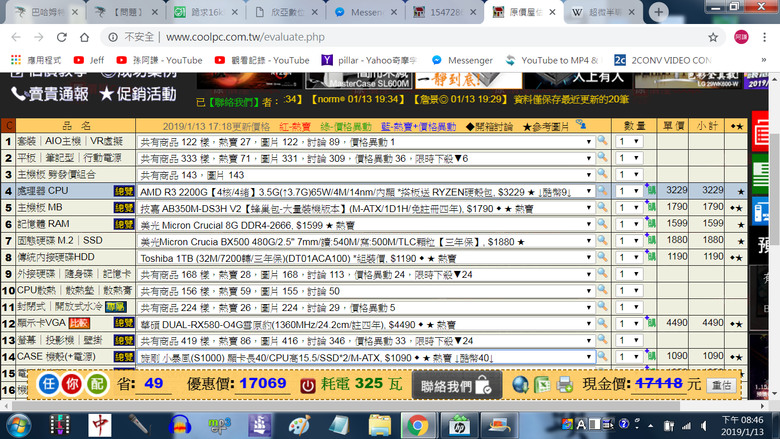Click the green 專屬 badge on the 水冷 row

click(115, 307)
